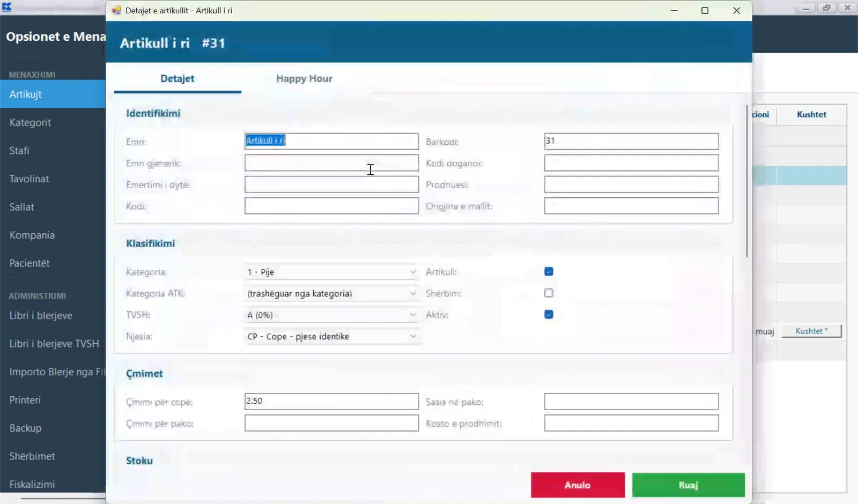Screen dimensions: 858x504
Task: Click the Emri gjenerik input field
Action: (x=331, y=162)
